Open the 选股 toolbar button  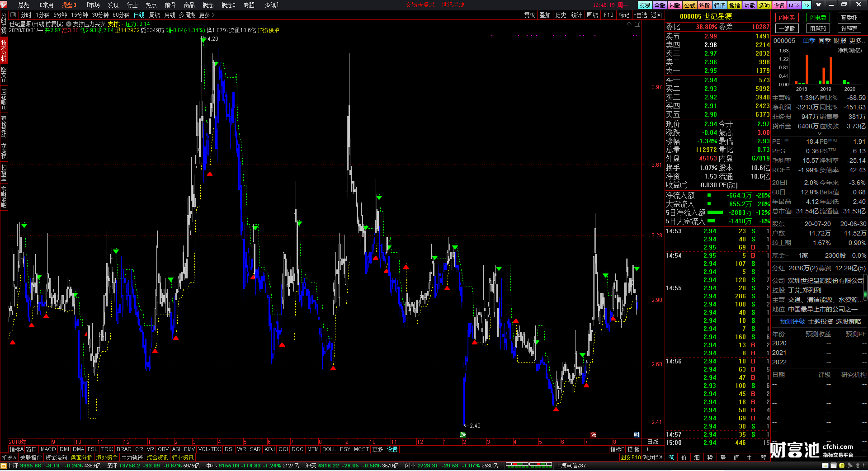[704, 5]
